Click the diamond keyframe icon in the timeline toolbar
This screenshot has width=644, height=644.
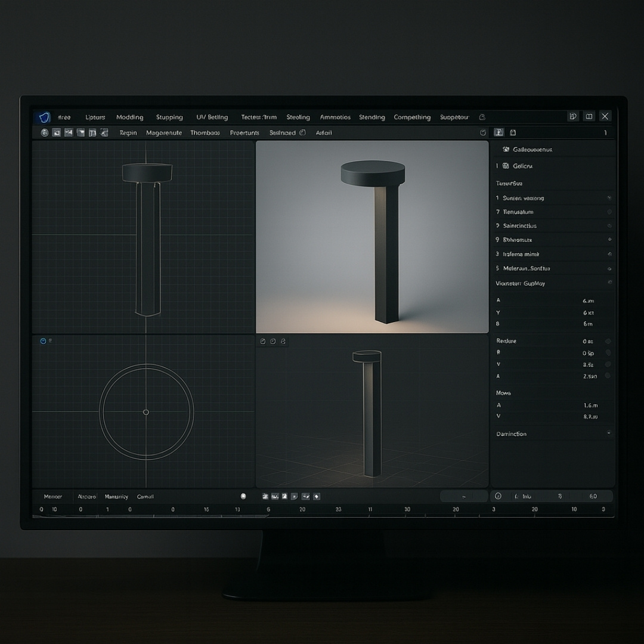pos(317,496)
